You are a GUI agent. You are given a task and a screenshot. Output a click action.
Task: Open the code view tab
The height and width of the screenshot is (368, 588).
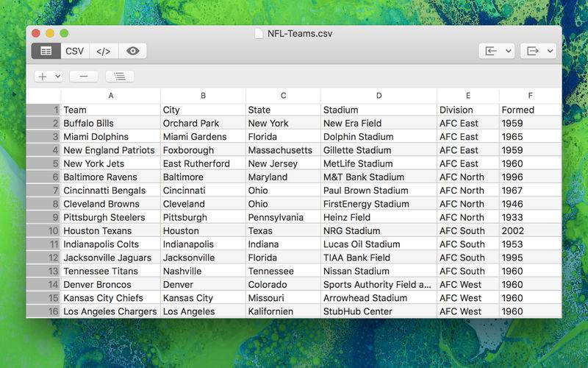click(104, 51)
